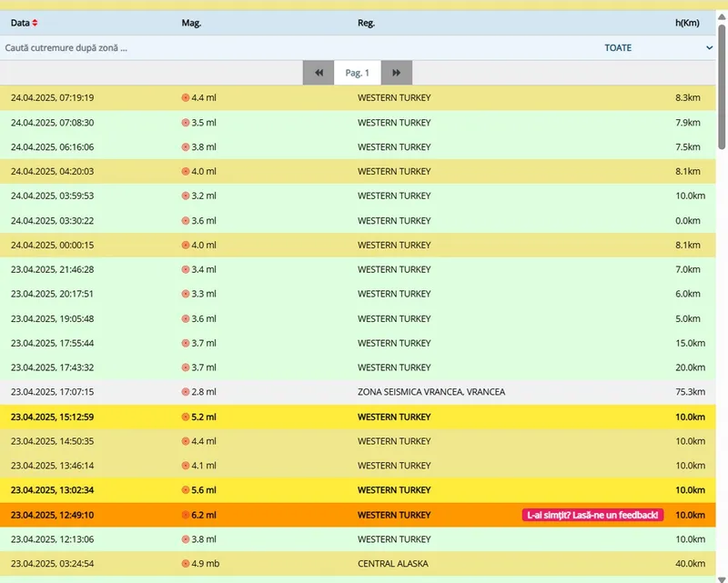Click epicenter icon for the 2.8 ml Vrancea quake

(186, 392)
